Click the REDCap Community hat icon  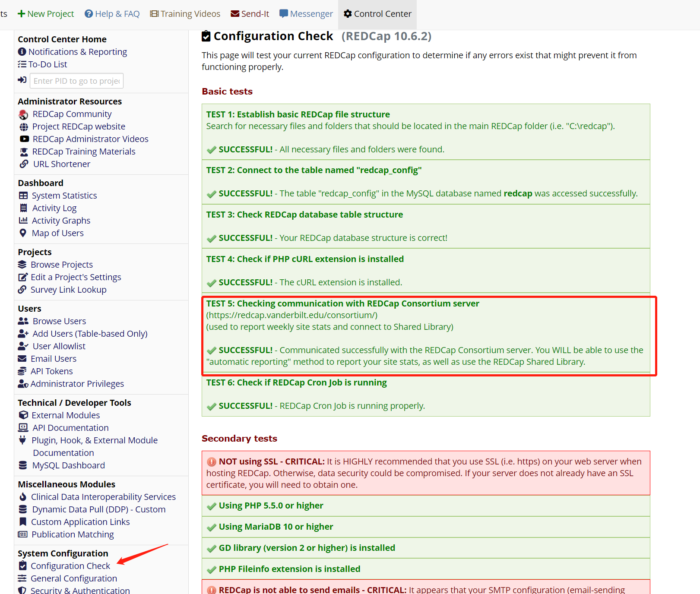(x=23, y=114)
